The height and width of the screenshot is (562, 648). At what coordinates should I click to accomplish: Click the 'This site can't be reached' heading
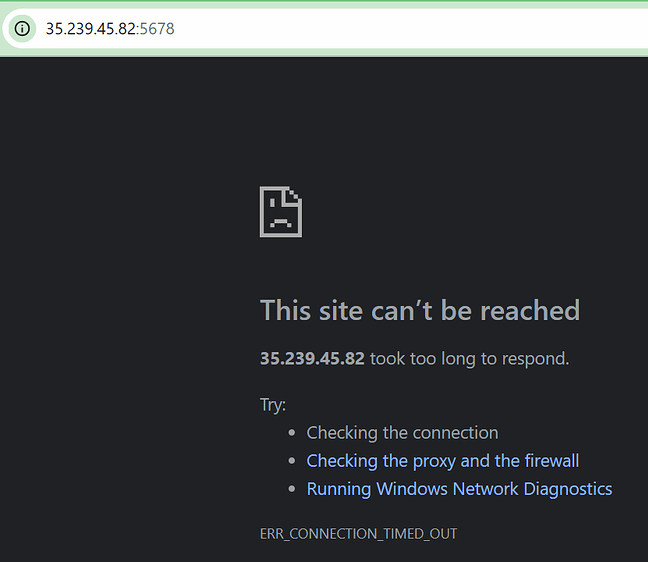point(419,310)
